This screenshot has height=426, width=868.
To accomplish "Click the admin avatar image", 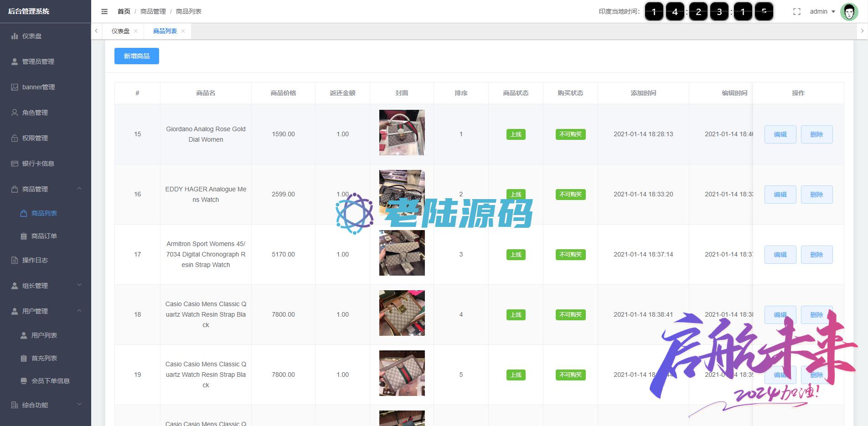I will tap(849, 12).
